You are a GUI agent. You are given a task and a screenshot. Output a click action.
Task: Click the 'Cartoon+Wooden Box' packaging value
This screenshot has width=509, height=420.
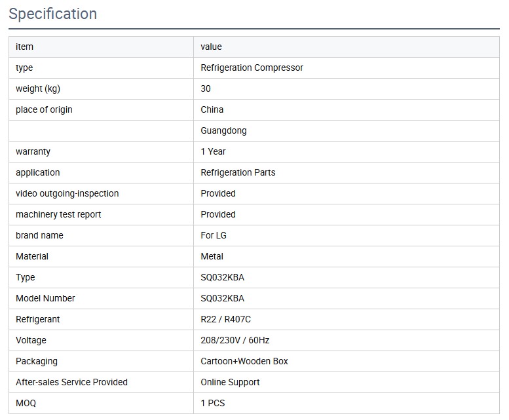(x=244, y=361)
